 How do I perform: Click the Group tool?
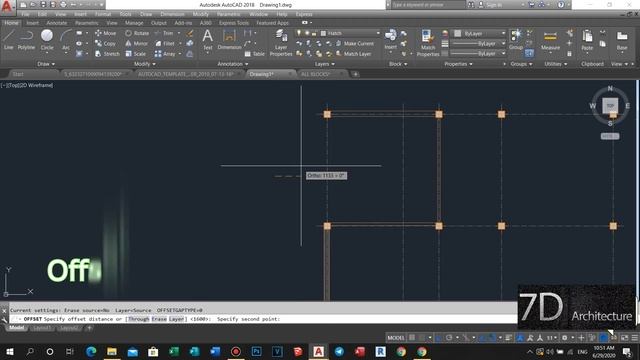pos(516,40)
